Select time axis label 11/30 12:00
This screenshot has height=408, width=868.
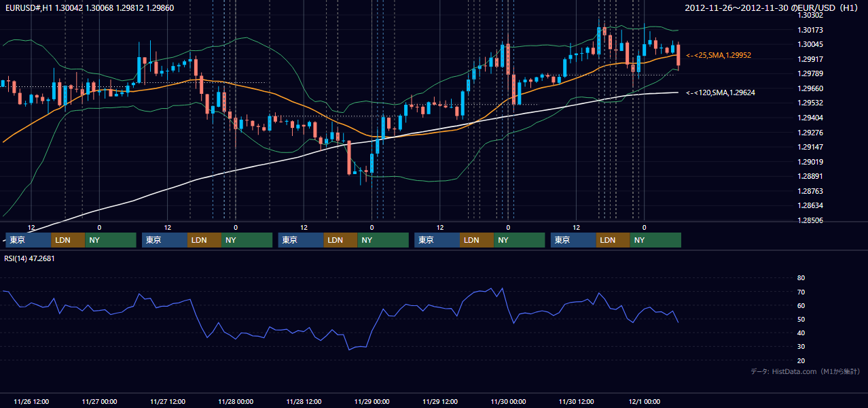[x=576, y=401]
